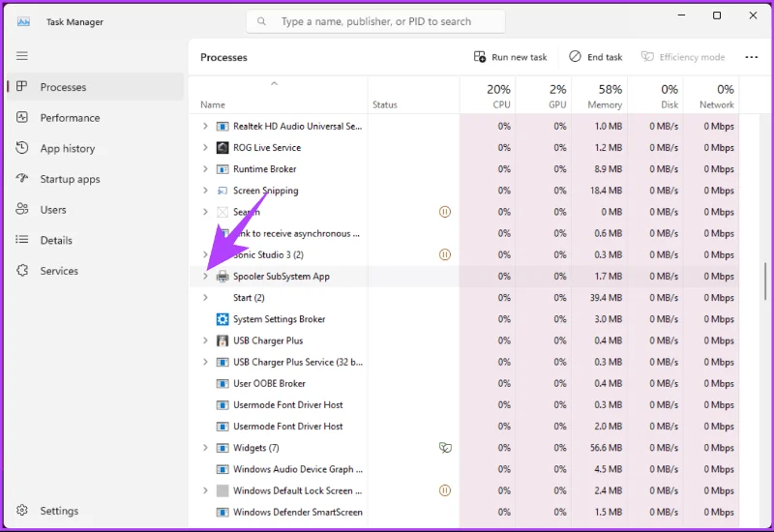Click the Screen Snipping process icon
774x532 pixels.
223,191
